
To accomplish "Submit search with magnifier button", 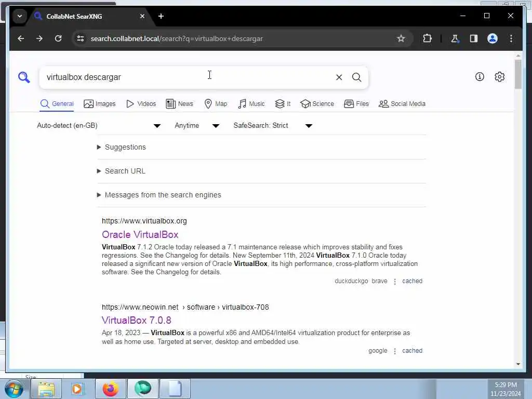I will click(356, 77).
